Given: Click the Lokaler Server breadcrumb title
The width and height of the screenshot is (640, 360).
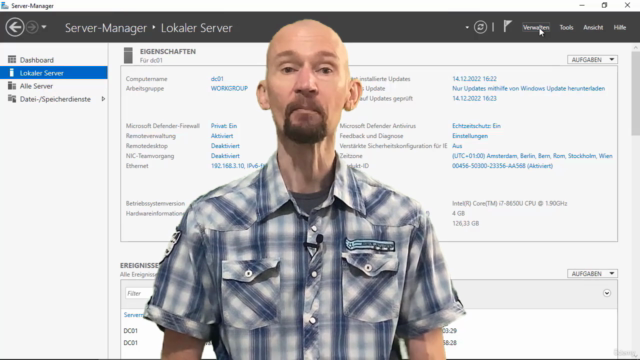Looking at the screenshot, I should [x=196, y=28].
